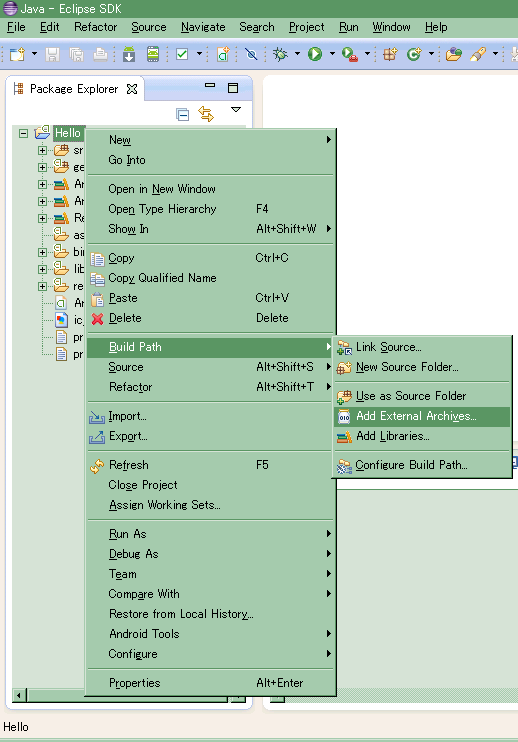Select Refresh in context menu
This screenshot has width=518, height=742.
(211, 465)
